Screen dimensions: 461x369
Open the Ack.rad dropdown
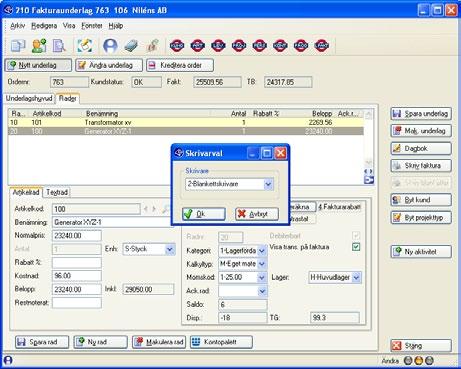click(262, 291)
